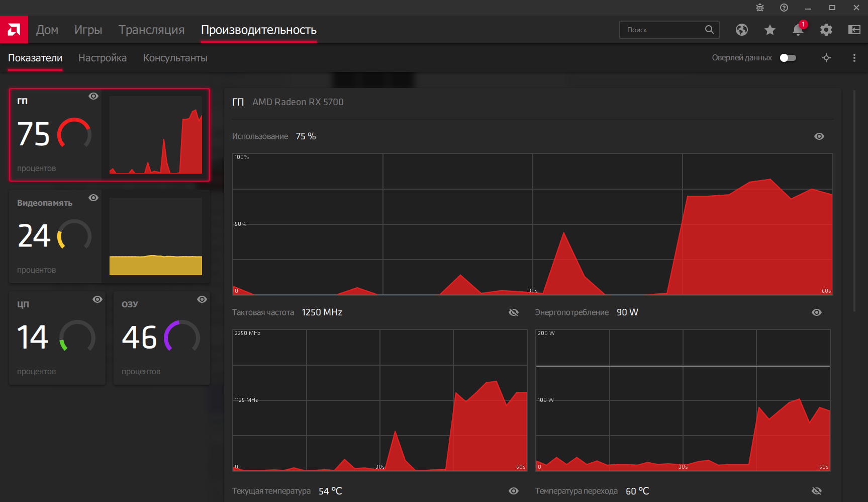868x502 pixels.
Task: Toggle visibility eye on Видеопамять card
Action: tap(93, 198)
